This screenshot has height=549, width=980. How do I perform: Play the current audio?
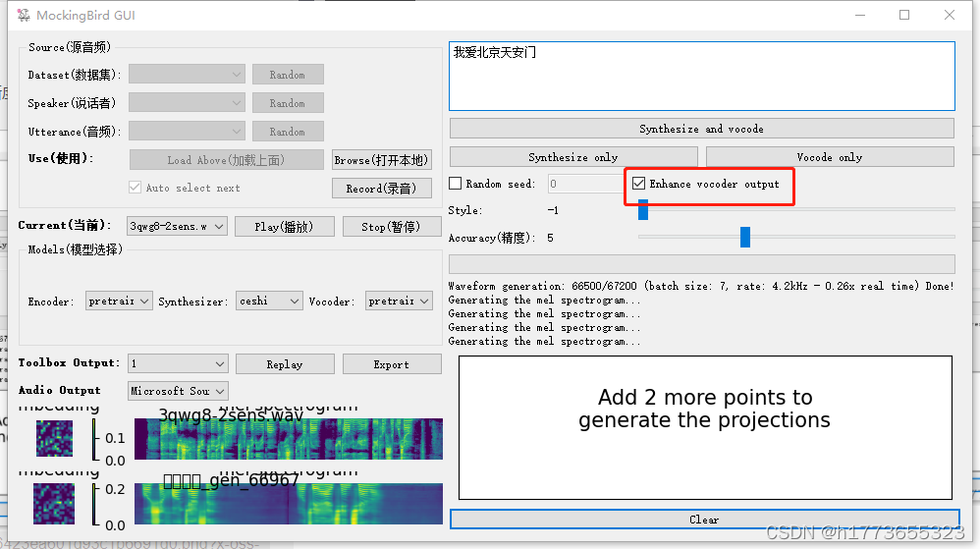(x=285, y=226)
